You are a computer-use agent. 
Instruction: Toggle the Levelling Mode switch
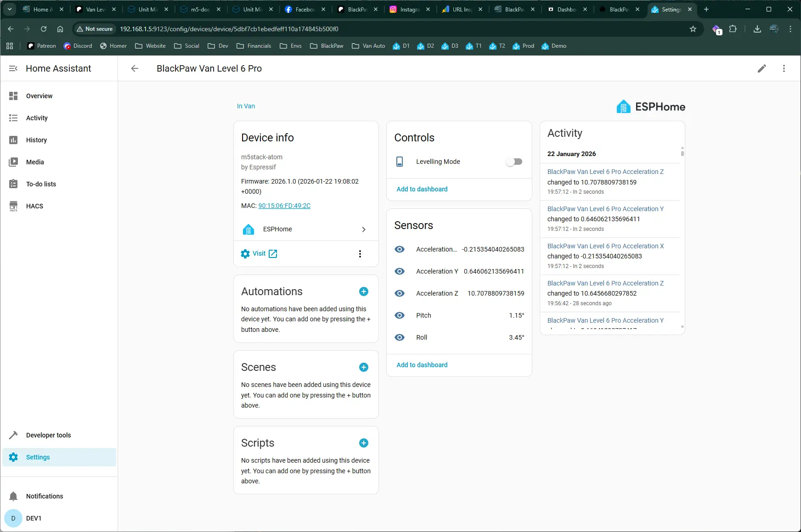[x=514, y=162]
